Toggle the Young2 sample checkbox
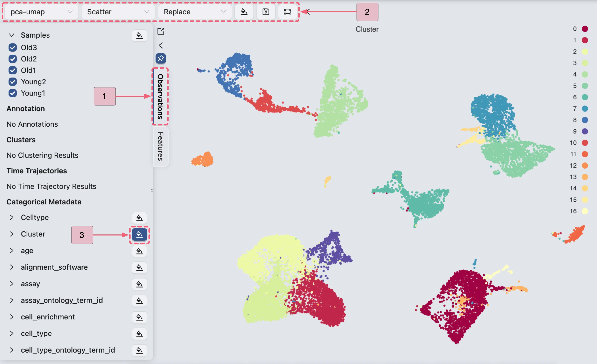Screen dimensions: 597x364 pos(13,82)
